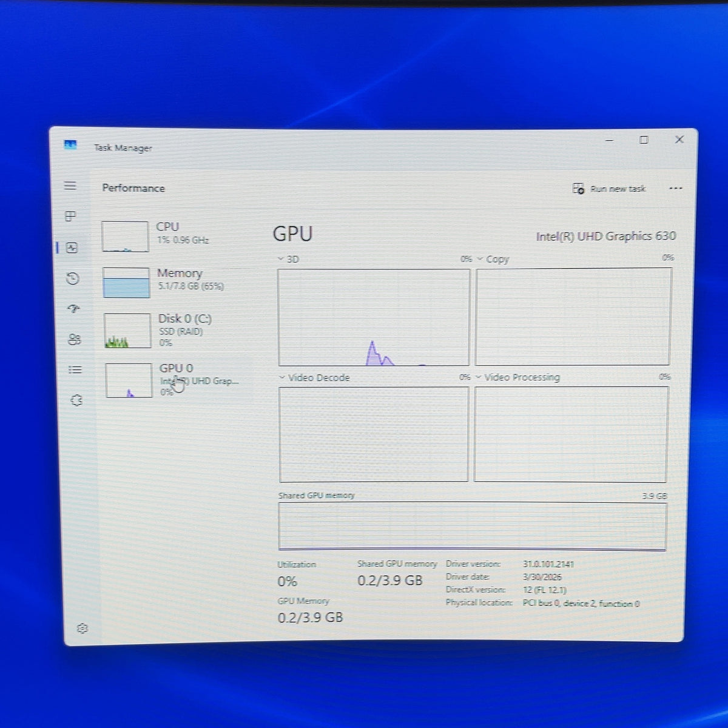The image size is (728, 728).
Task: Click the CPU mini graph thumbnail
Action: click(125, 236)
